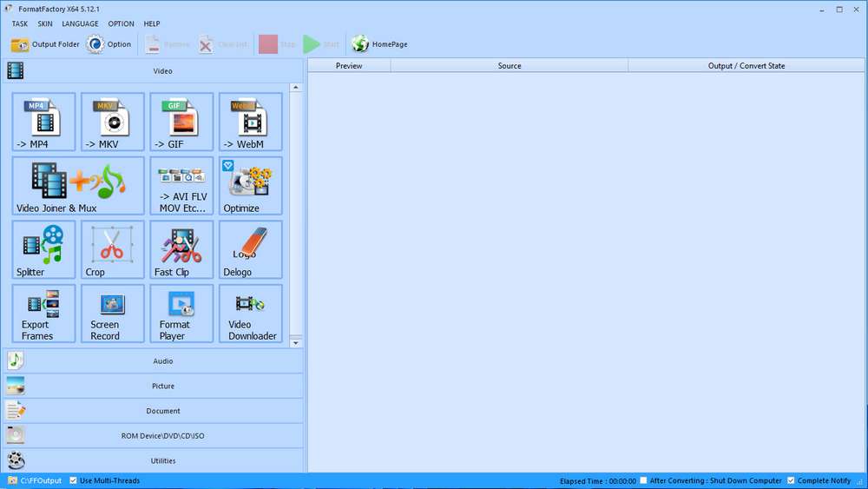
Task: Click the Remove toolbar button
Action: click(x=168, y=44)
